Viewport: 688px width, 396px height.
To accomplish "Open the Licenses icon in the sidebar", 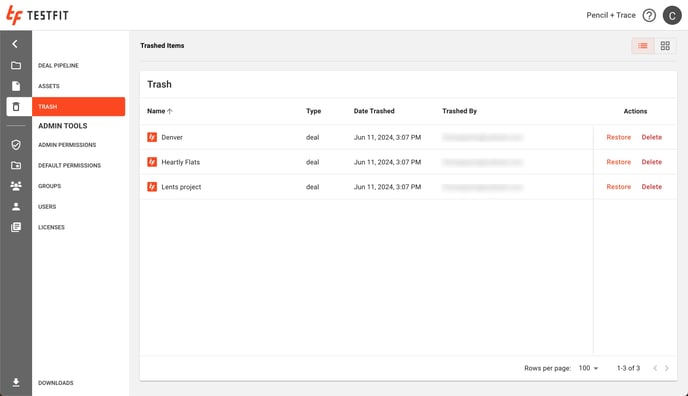I will (16, 227).
